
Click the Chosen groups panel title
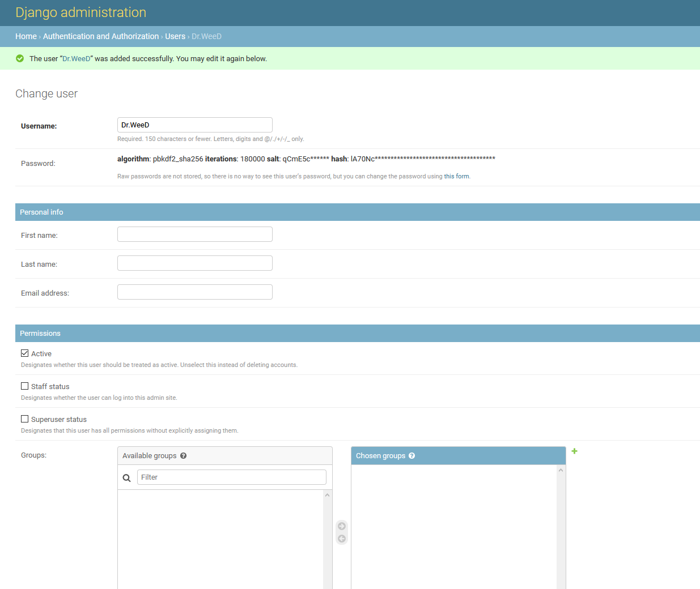381,456
